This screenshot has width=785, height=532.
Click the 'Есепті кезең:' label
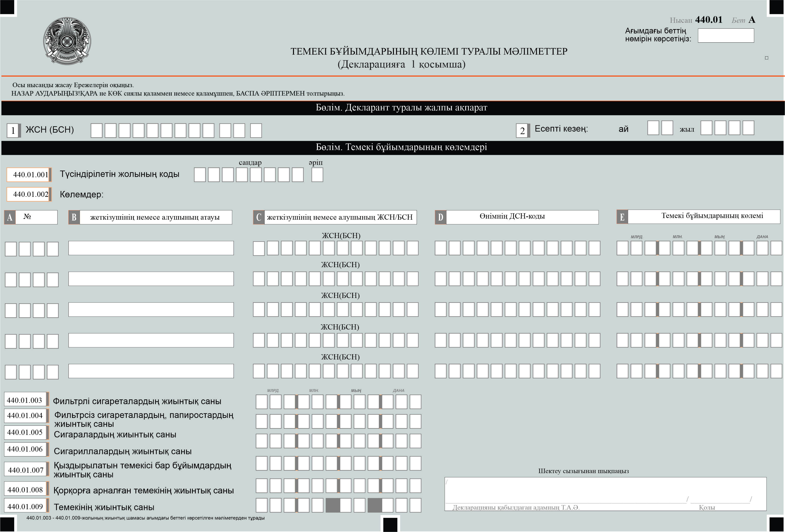click(561, 129)
